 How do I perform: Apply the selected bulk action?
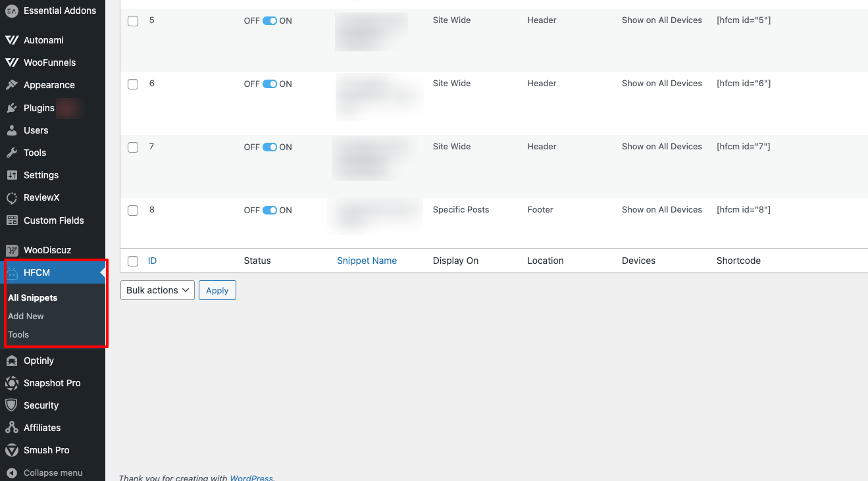click(217, 290)
